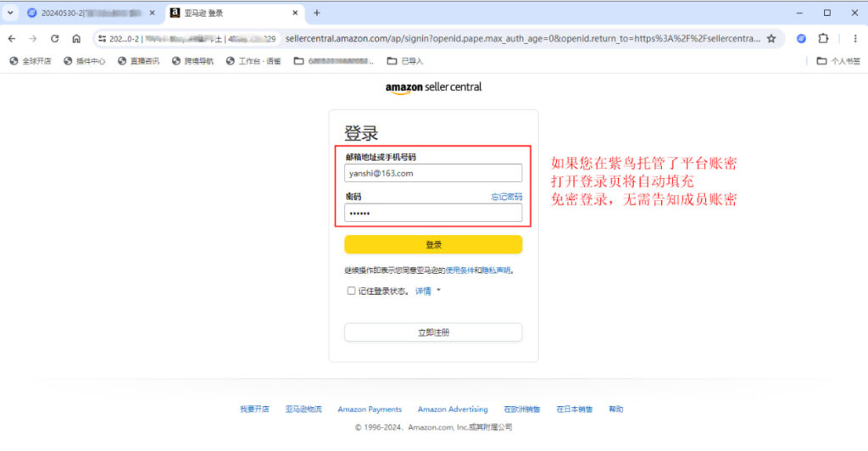
Task: Select the 亚马逊 登录 tab
Action: pyautogui.click(x=236, y=13)
